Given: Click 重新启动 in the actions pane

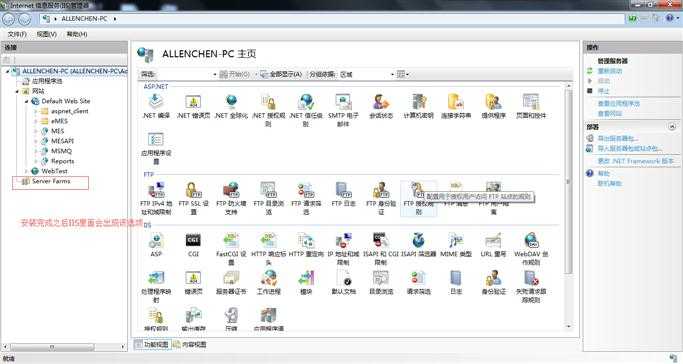Looking at the screenshot, I should [x=610, y=71].
